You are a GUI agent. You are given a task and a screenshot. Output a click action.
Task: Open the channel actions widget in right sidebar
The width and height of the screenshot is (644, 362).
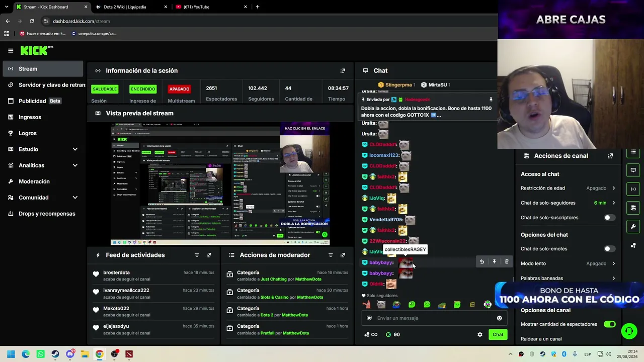click(633, 208)
